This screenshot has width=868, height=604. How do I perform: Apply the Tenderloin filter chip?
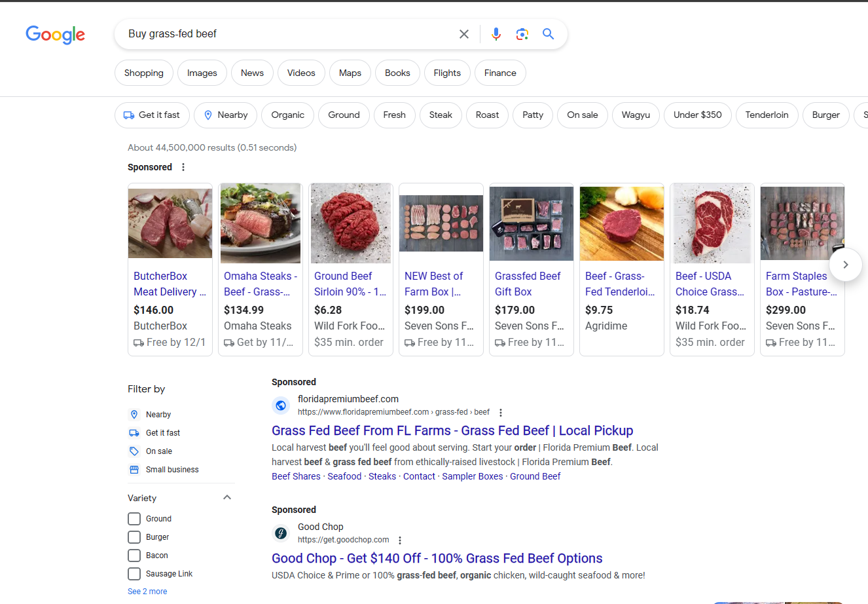(x=767, y=115)
